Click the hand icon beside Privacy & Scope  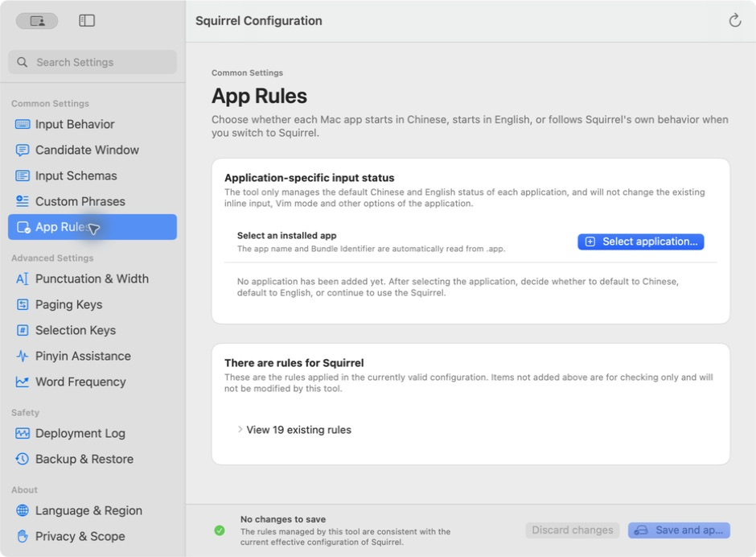coord(23,536)
